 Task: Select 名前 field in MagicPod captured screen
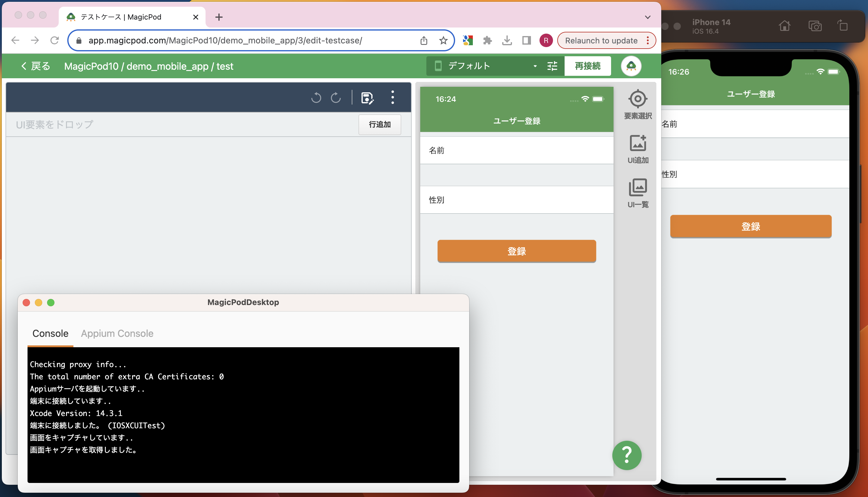[517, 150]
